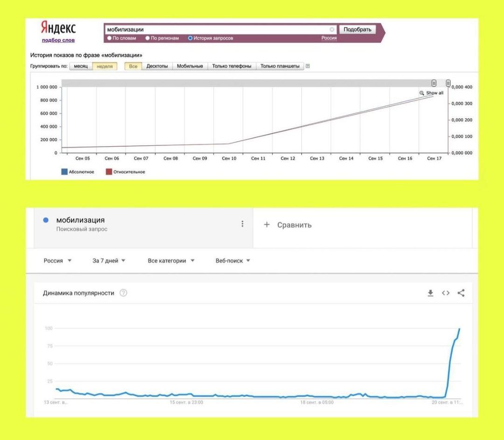
Task: Click the подбор слов link under Yandex logo
Action: click(x=58, y=40)
